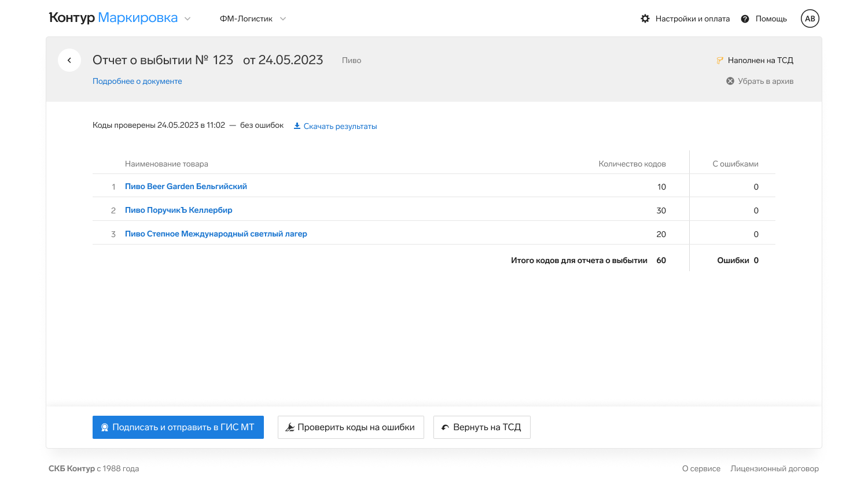Click the Отчет о выбытии № 123 title

click(163, 60)
